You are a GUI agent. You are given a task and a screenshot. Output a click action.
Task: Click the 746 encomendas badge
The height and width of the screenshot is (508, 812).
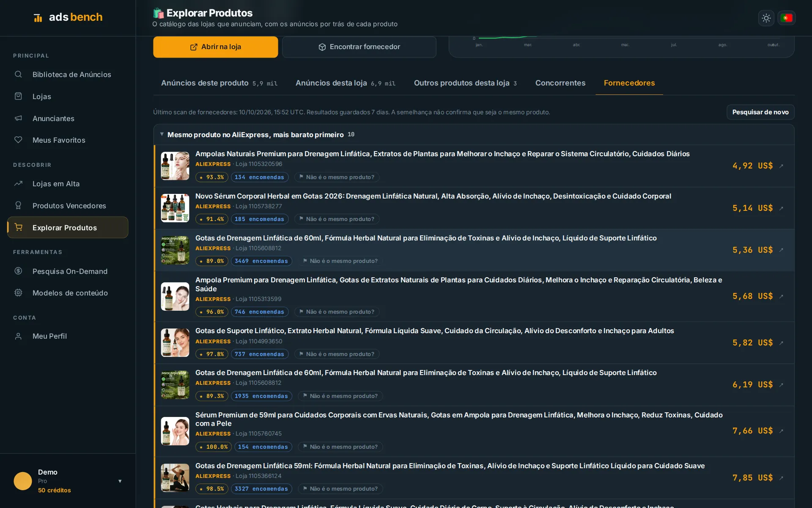pos(260,312)
